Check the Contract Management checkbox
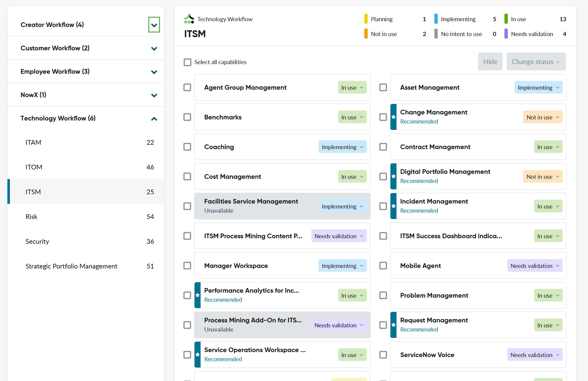 click(383, 147)
